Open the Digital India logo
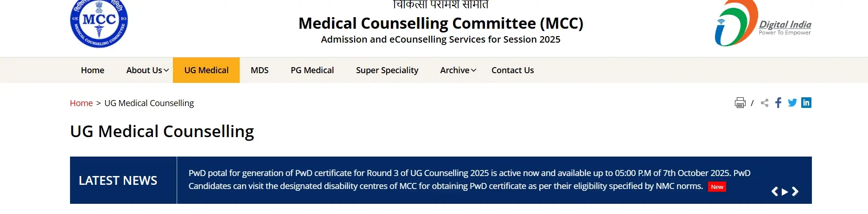Viewport: 868px width, 214px height. pos(763,24)
